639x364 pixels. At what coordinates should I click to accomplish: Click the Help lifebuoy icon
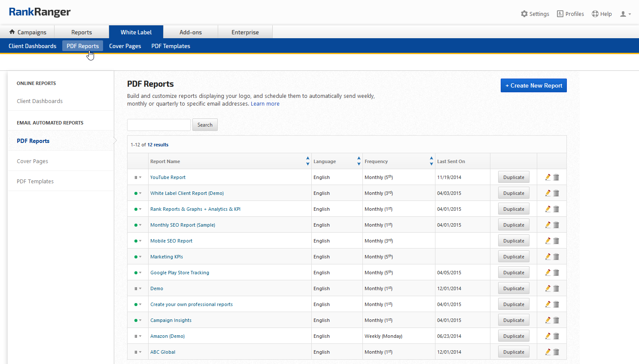(595, 14)
